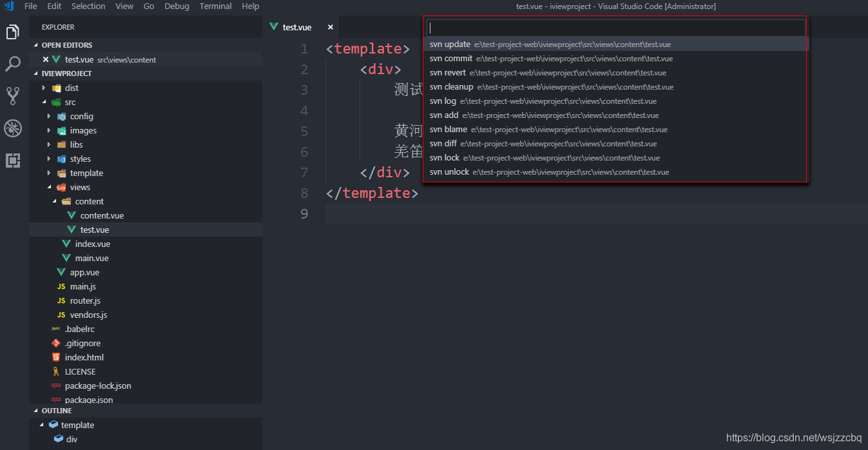This screenshot has height=450, width=868.
Task: Collapse the template node in Outline
Action: (42, 425)
